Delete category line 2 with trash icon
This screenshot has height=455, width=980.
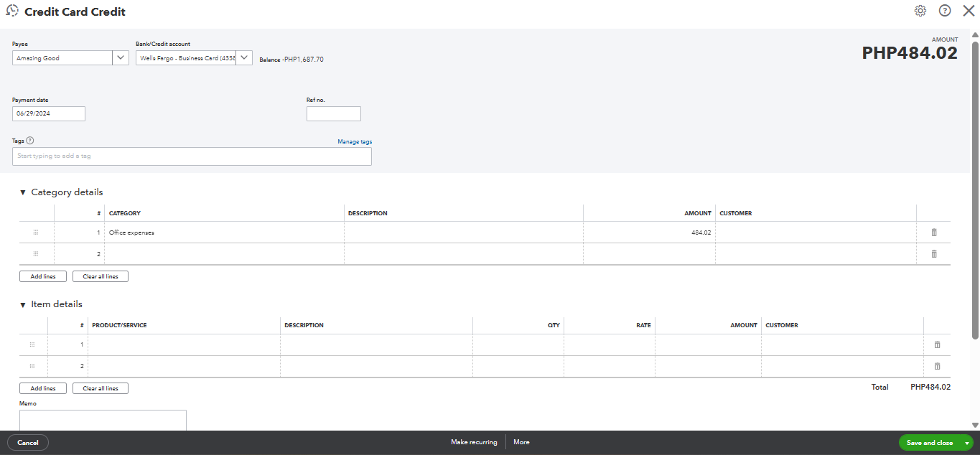coord(934,254)
